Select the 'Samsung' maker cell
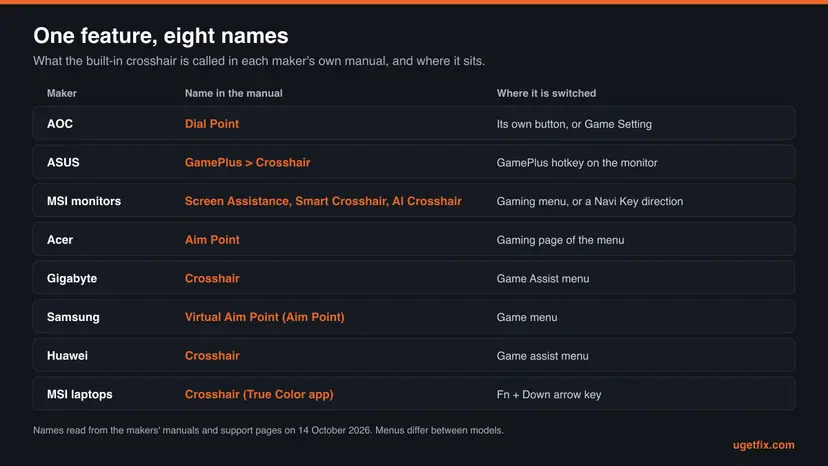This screenshot has height=466, width=828. (73, 317)
